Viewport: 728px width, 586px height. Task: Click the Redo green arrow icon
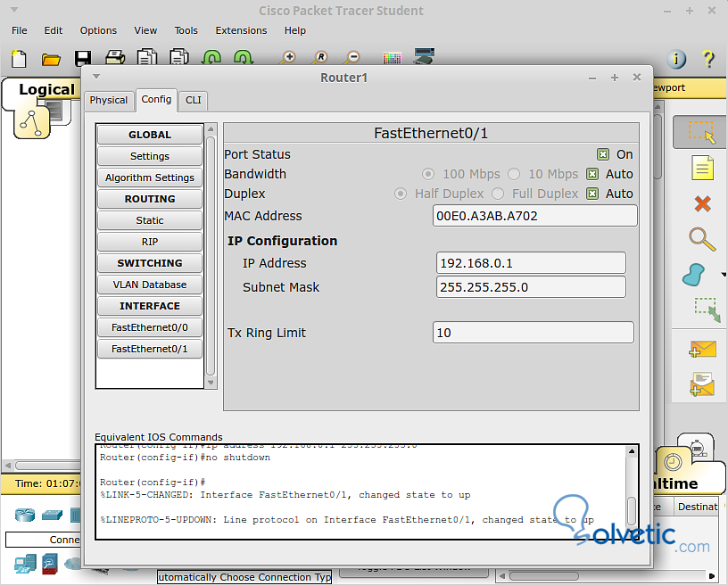[x=244, y=57]
